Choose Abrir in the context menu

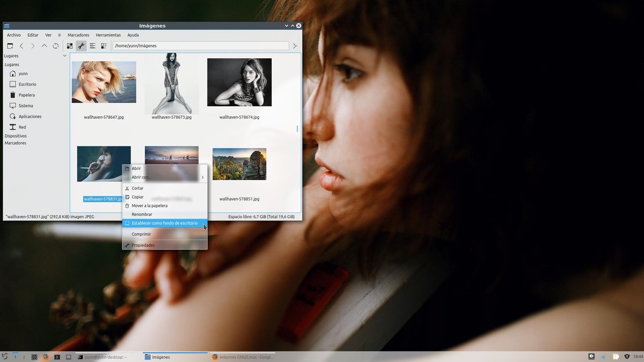click(165, 168)
